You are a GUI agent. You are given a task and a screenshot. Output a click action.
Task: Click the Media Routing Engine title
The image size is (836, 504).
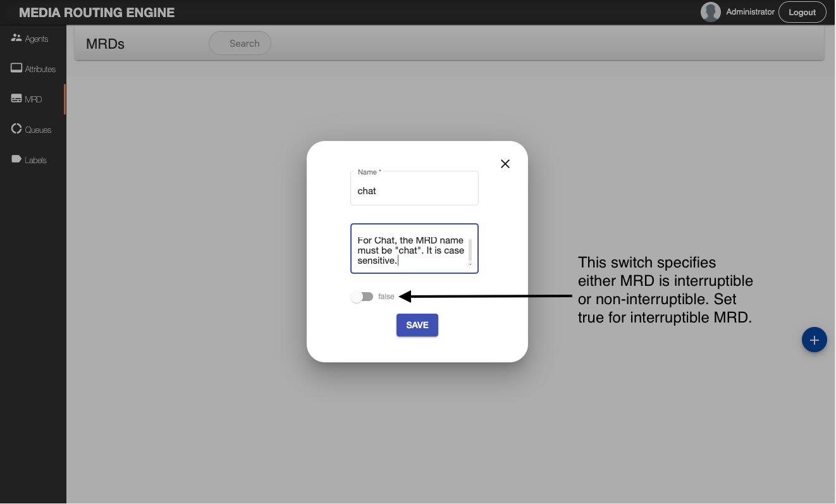click(97, 13)
